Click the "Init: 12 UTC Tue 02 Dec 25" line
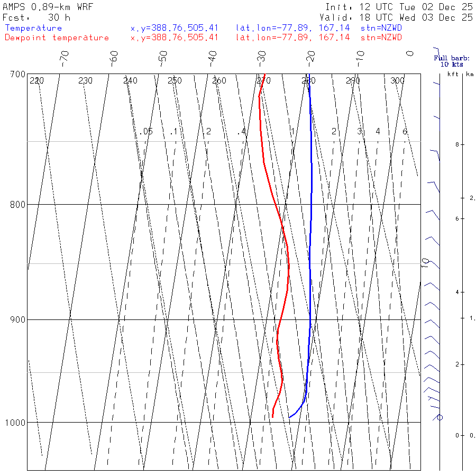The height and width of the screenshot is (476, 476). (399, 7)
